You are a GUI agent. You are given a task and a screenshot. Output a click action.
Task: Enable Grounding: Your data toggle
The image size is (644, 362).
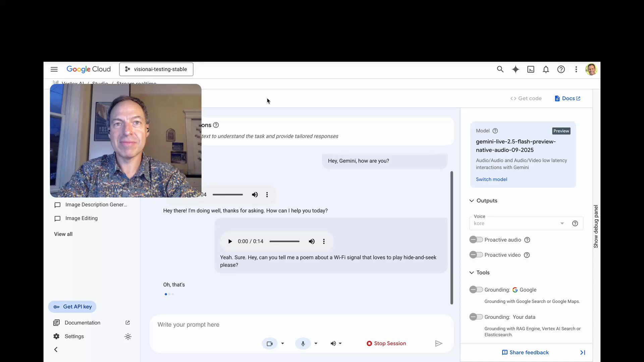click(x=476, y=316)
